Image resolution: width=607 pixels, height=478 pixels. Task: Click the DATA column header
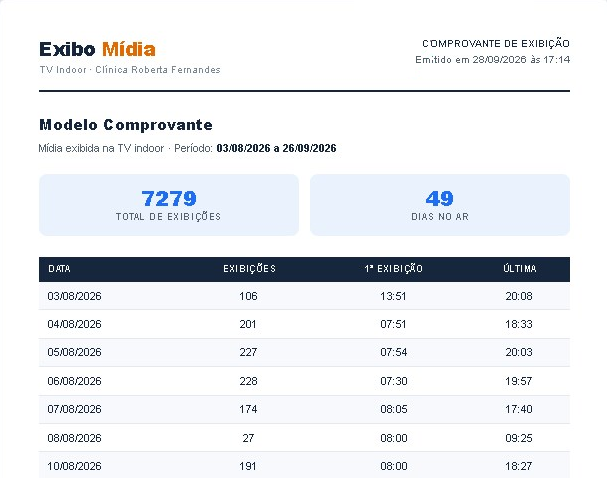[59, 269]
